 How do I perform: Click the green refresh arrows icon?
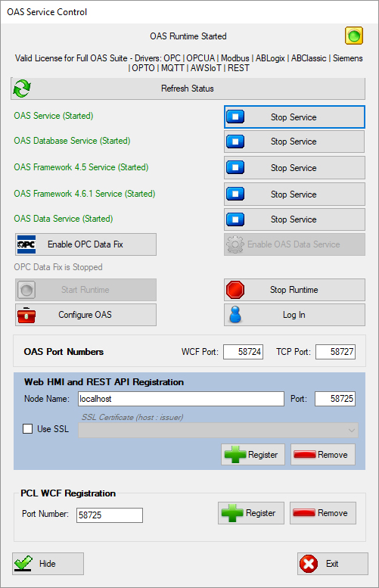pos(22,89)
